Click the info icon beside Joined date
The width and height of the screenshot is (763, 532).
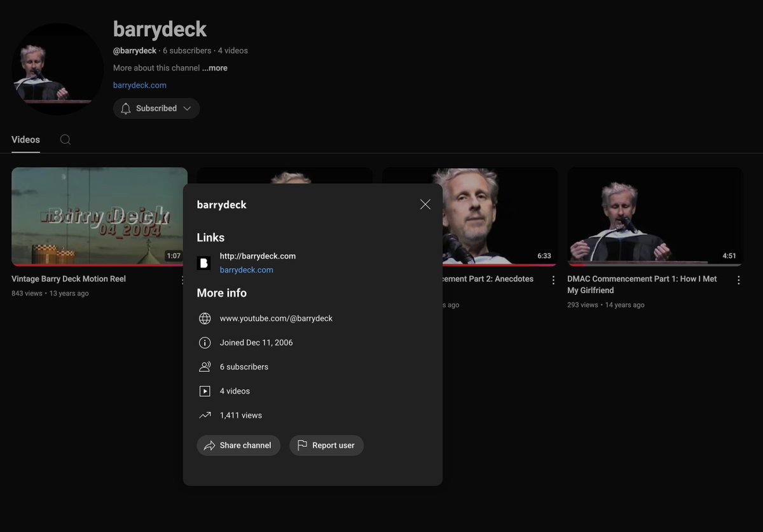pyautogui.click(x=205, y=343)
